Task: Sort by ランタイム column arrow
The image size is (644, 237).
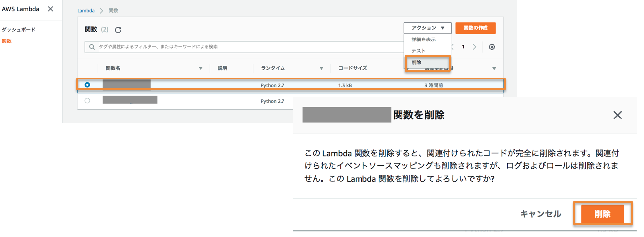Action: tap(322, 68)
